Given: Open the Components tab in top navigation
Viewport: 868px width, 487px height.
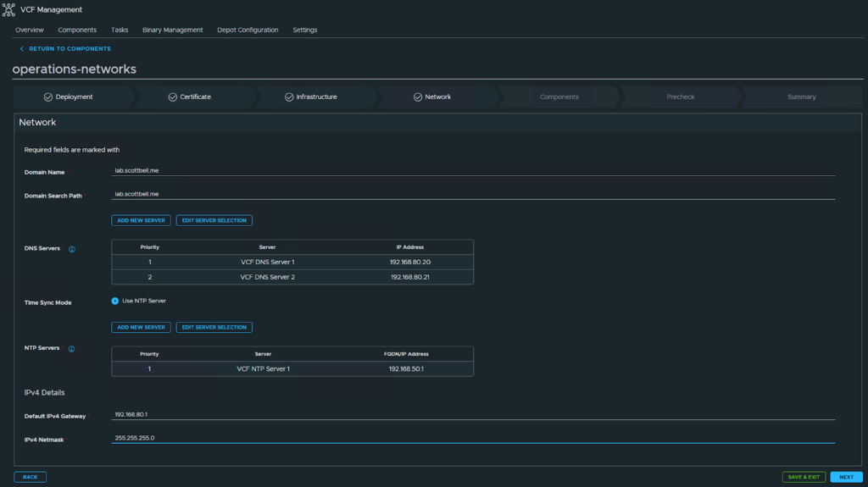Looking at the screenshot, I should point(77,30).
